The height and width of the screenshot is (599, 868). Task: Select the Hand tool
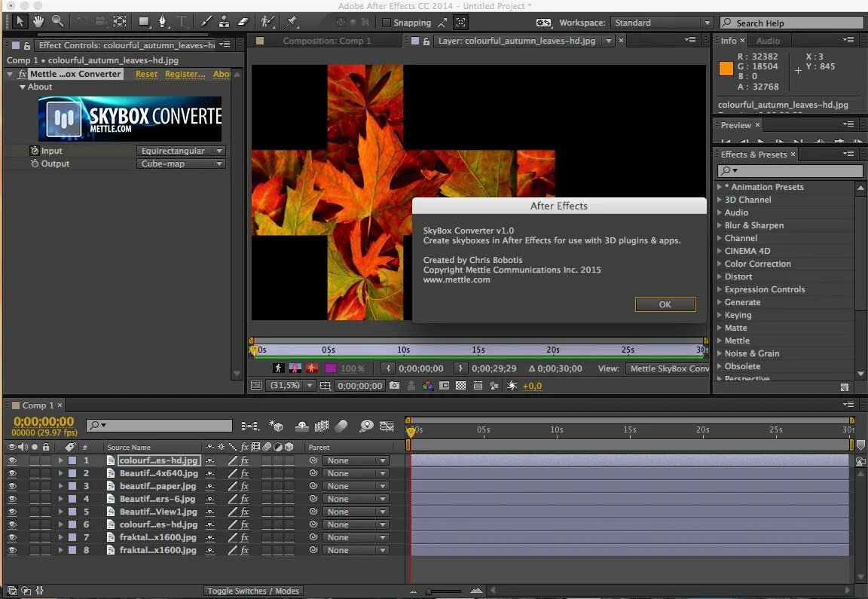pos(38,22)
